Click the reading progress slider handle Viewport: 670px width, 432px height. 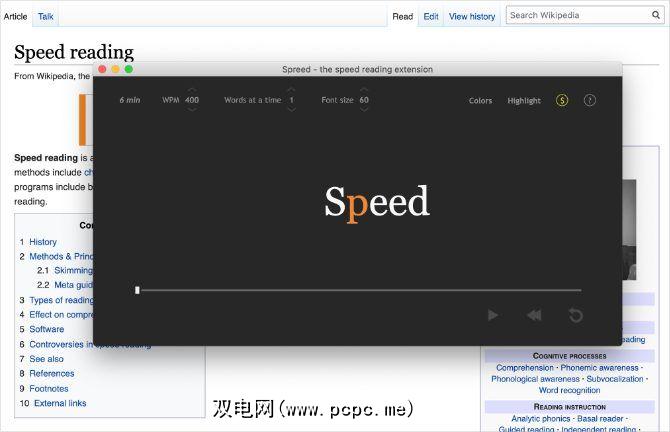point(137,290)
